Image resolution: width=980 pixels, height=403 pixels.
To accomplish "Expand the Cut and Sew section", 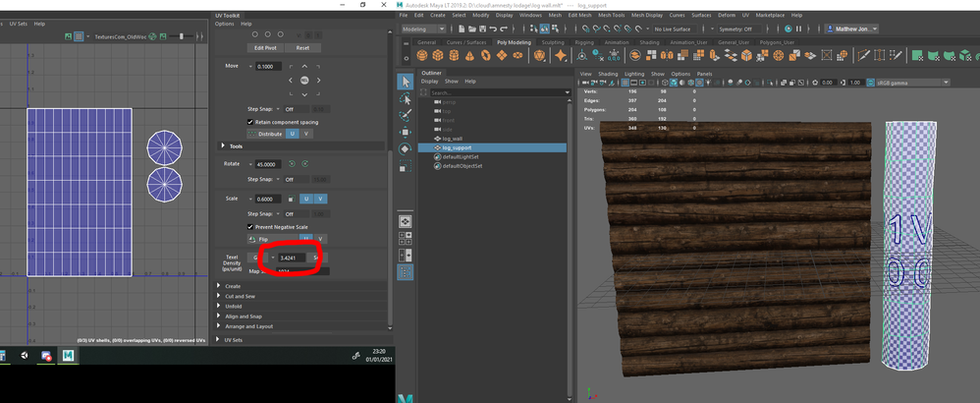I will [240, 296].
